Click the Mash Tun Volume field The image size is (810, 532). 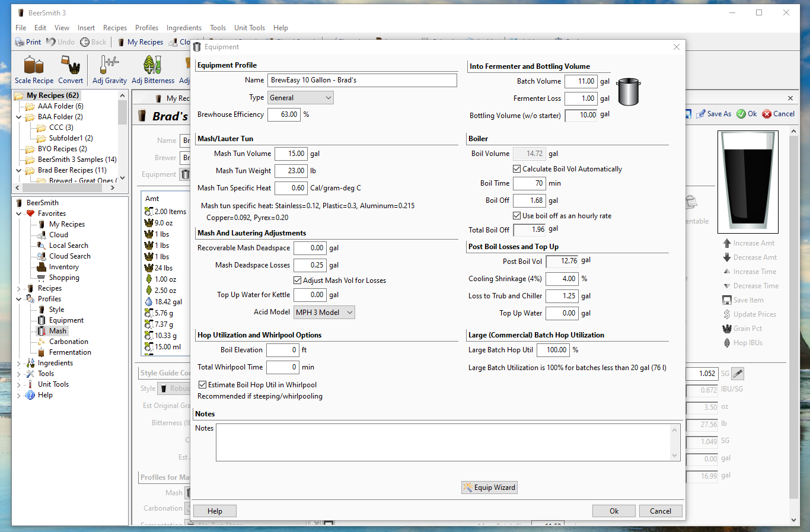pos(291,154)
